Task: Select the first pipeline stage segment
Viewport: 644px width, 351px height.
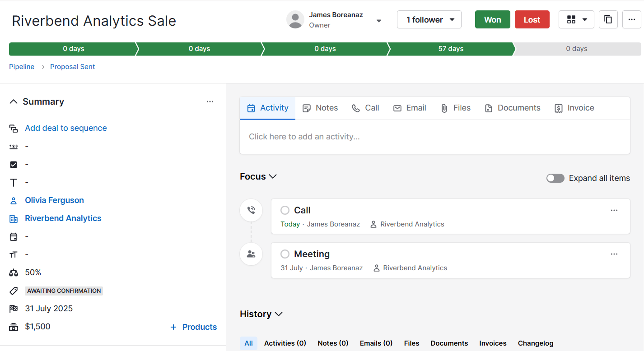Action: pos(73,49)
